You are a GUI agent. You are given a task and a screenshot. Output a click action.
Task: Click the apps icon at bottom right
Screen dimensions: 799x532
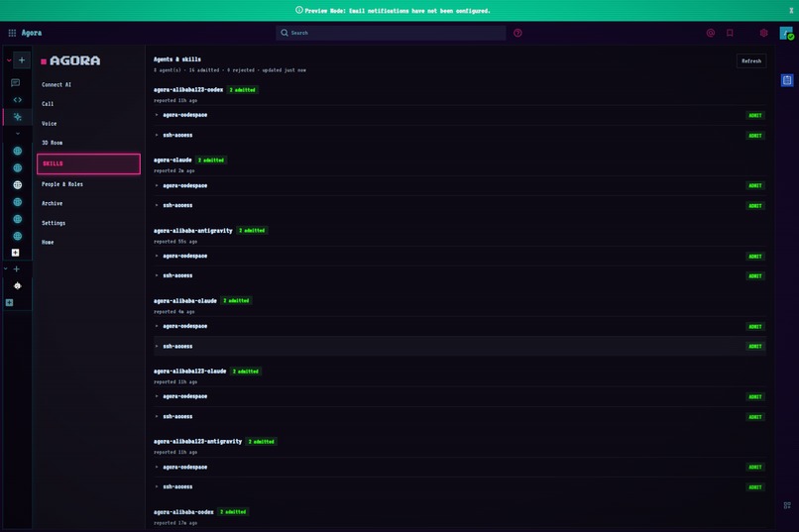(x=787, y=505)
